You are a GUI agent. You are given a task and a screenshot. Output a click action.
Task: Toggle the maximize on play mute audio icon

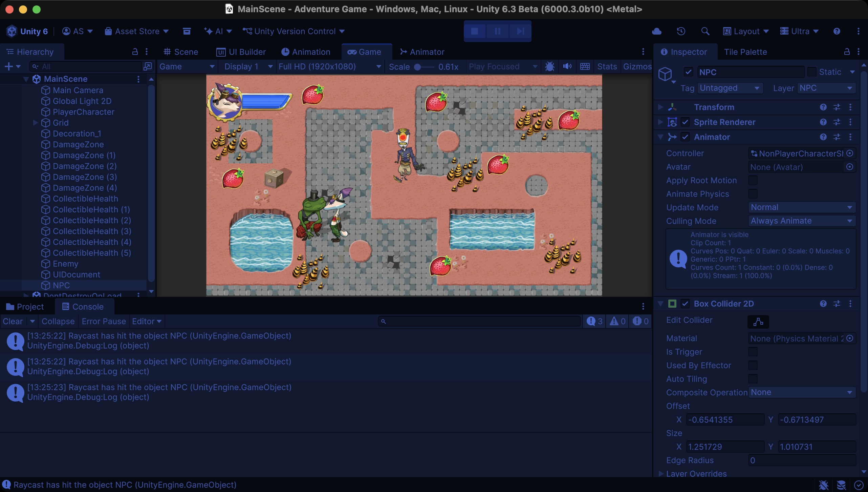coord(567,66)
